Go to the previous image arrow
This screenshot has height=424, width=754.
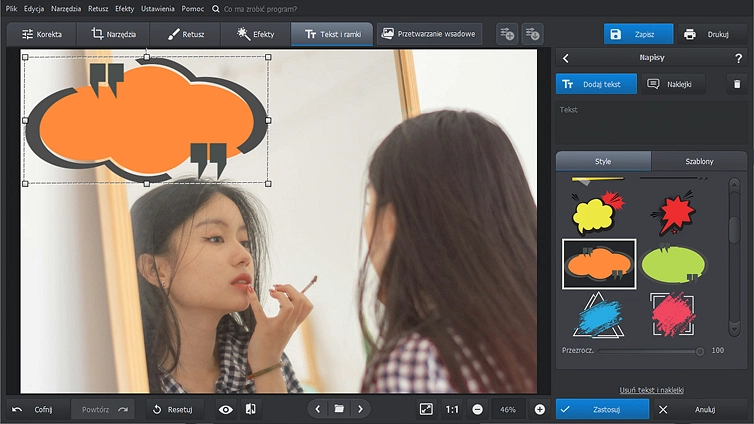318,409
